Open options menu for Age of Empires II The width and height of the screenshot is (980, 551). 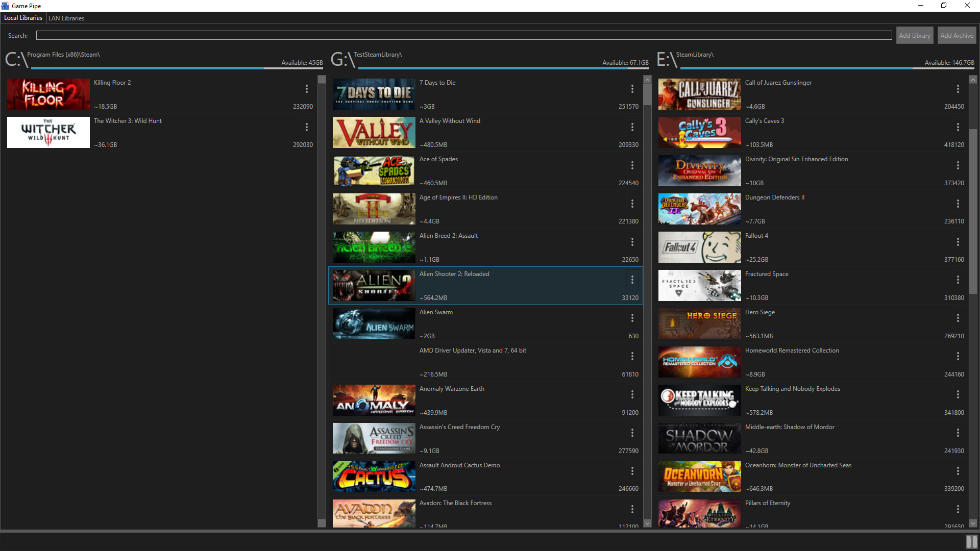(x=632, y=204)
